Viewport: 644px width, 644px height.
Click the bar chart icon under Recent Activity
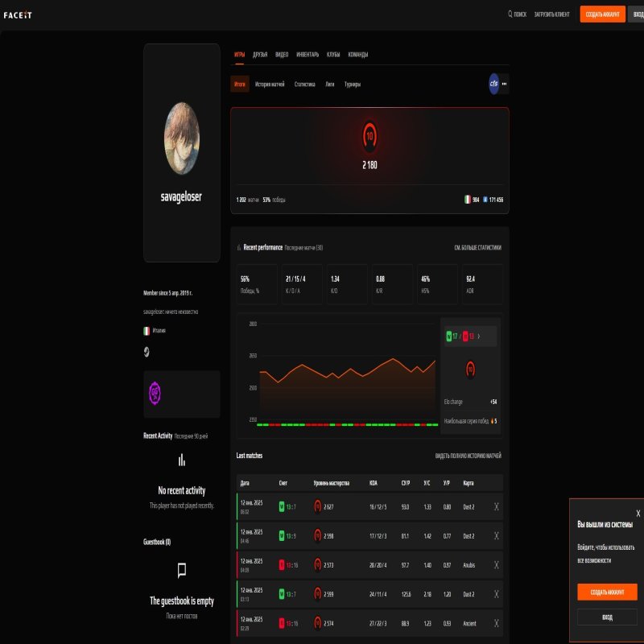point(184,460)
